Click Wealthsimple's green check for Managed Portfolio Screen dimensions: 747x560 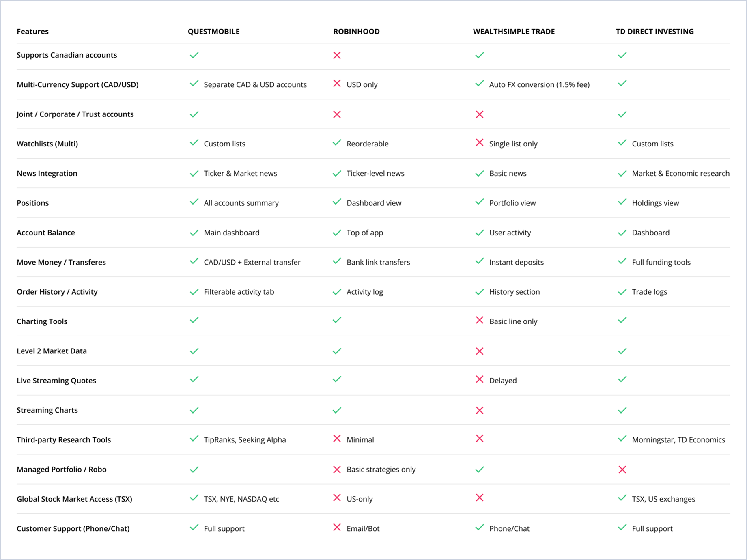(x=480, y=470)
